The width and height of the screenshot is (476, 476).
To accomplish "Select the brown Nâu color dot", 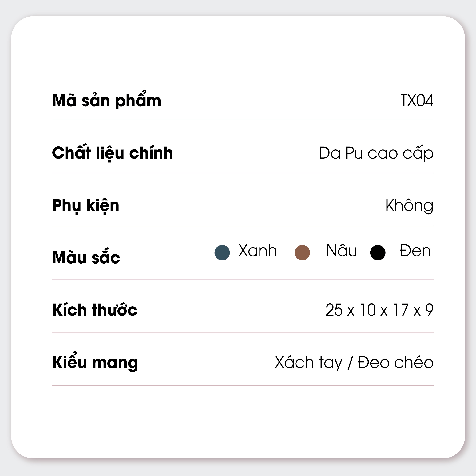I will tap(302, 252).
